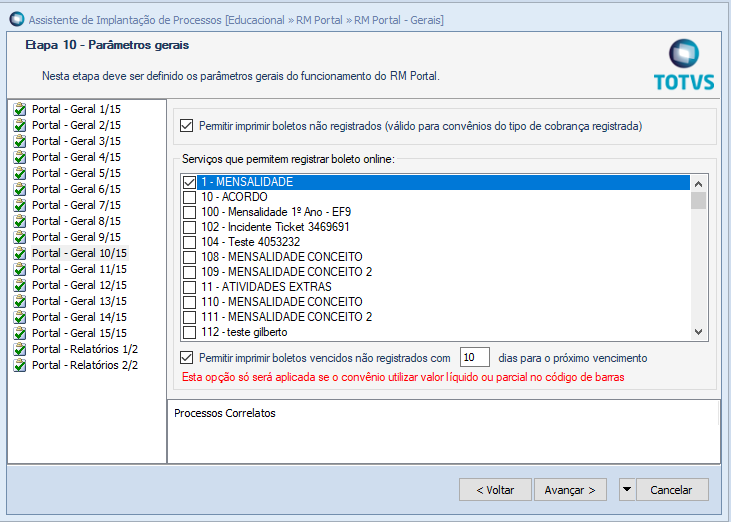Go to step Portal - Geral 1/15
Viewport: 731px width, 522px height.
(x=76, y=110)
